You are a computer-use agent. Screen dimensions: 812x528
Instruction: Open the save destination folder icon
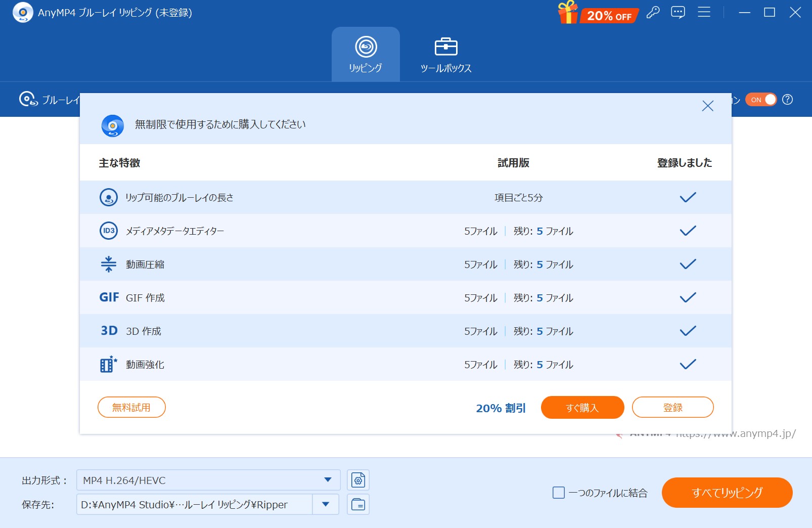[x=358, y=504]
